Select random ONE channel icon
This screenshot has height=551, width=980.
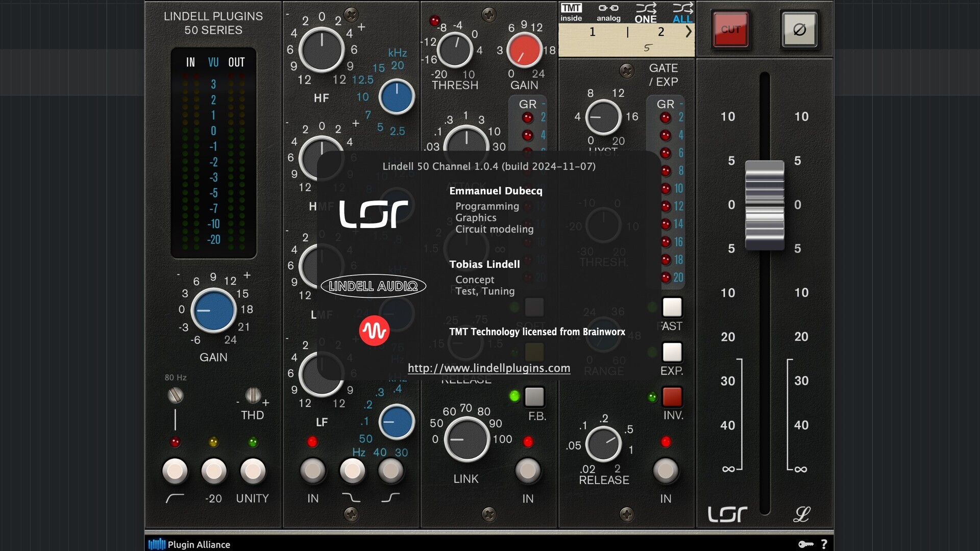pos(646,13)
